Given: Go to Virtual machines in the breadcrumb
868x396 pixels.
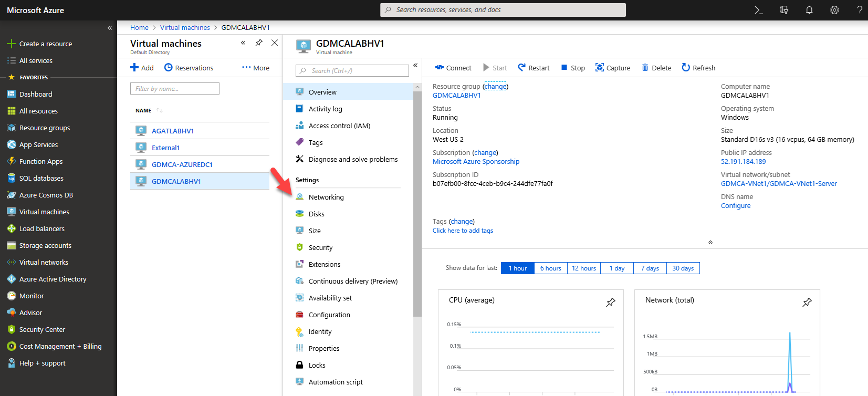Looking at the screenshot, I should [185, 28].
